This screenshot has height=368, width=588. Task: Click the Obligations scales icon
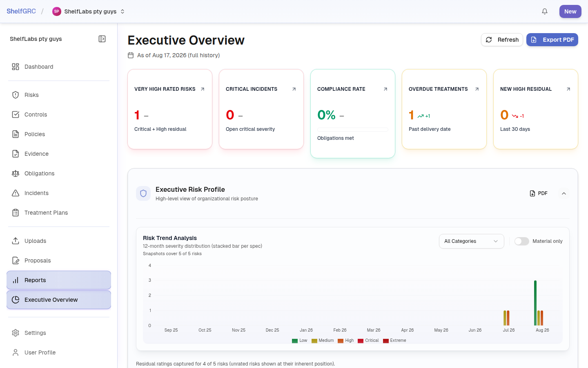pyautogui.click(x=16, y=173)
